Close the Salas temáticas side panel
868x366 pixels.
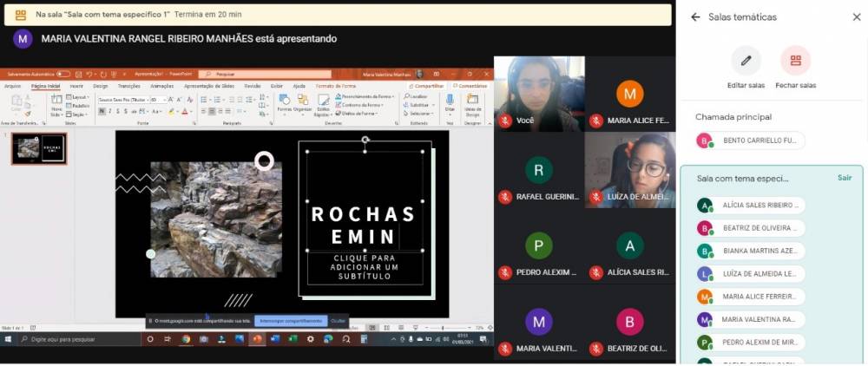pos(857,17)
